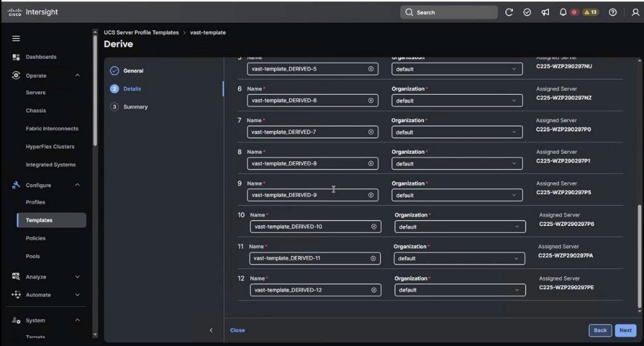Clear the vast-template_DERIVED-12 name field
The image size is (644, 346).
(374, 290)
